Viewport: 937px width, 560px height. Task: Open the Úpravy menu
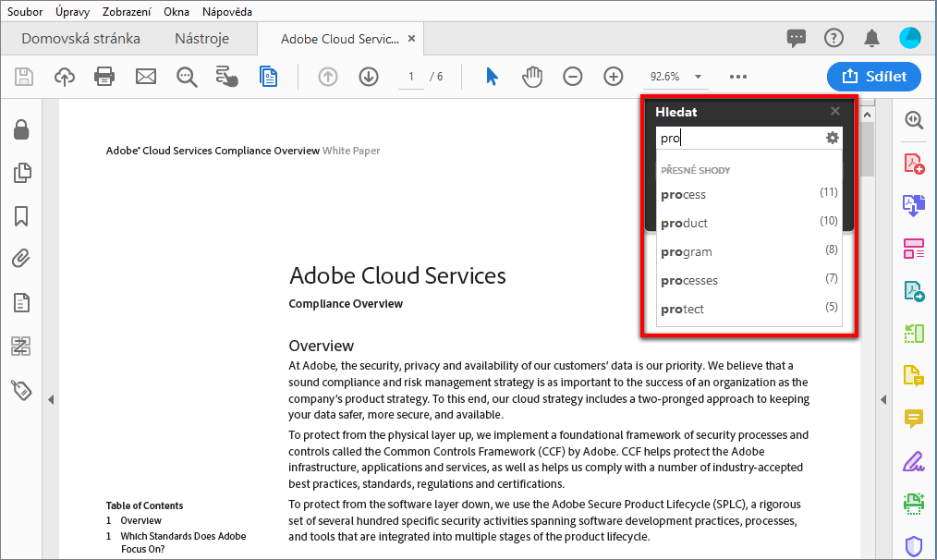coord(72,12)
